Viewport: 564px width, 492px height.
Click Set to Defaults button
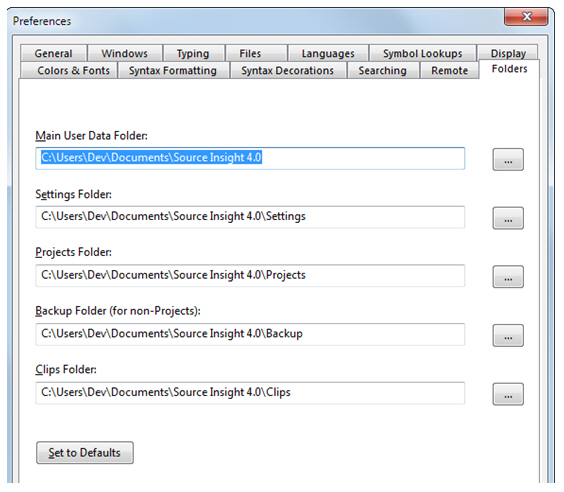[85, 452]
